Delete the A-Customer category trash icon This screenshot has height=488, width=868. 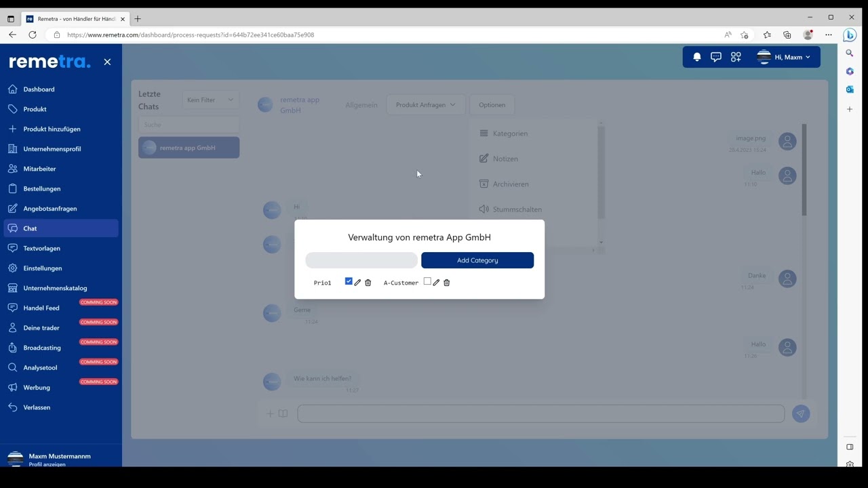447,283
